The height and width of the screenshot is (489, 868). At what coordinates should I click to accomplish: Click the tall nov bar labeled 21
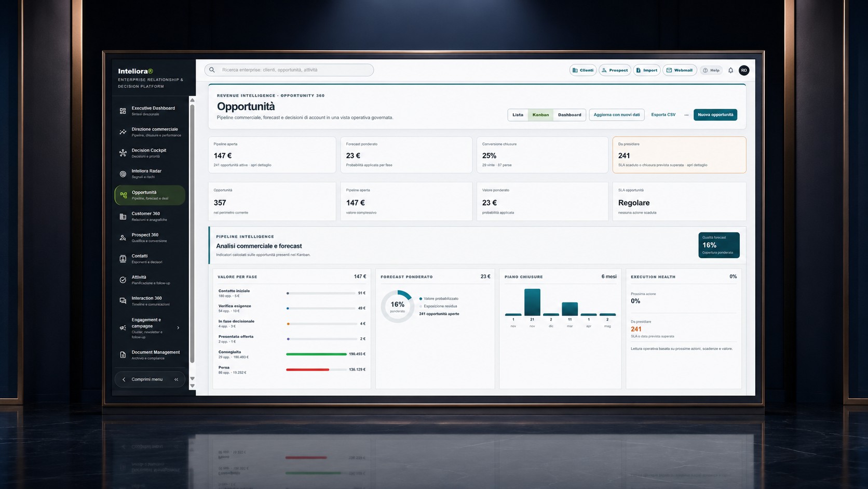pos(532,302)
